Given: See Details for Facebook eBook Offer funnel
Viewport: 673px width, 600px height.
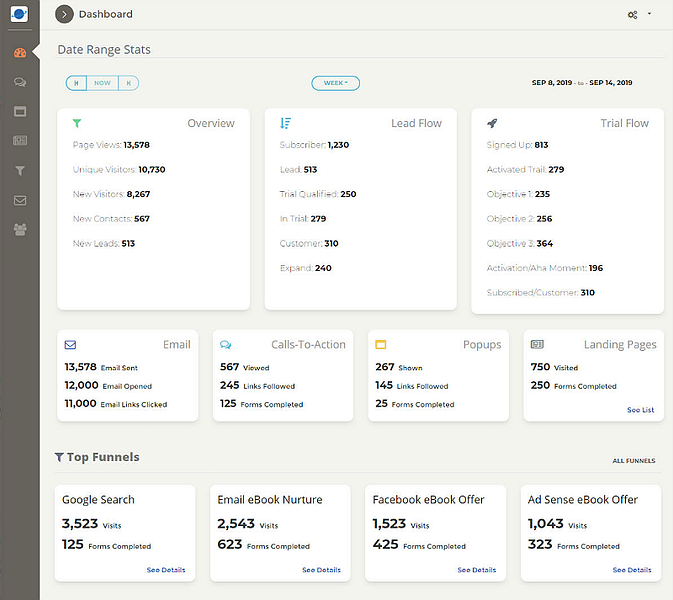Looking at the screenshot, I should click(x=476, y=570).
